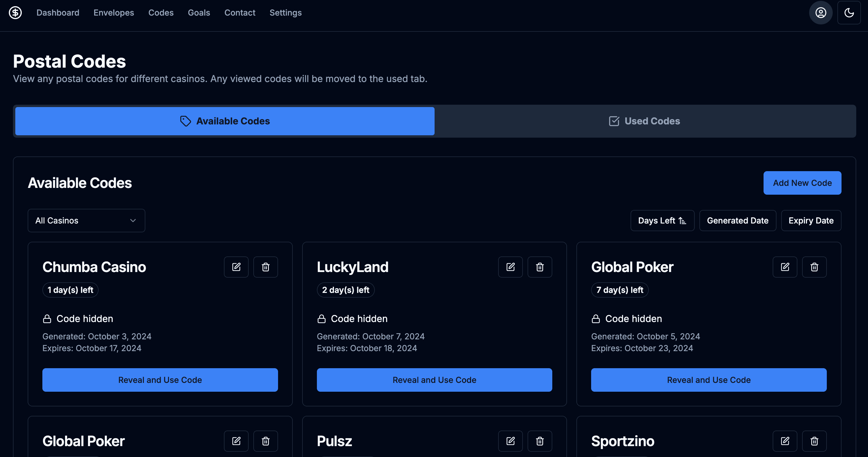The width and height of the screenshot is (868, 457).
Task: Delete the Sportzino code entry
Action: [814, 441]
